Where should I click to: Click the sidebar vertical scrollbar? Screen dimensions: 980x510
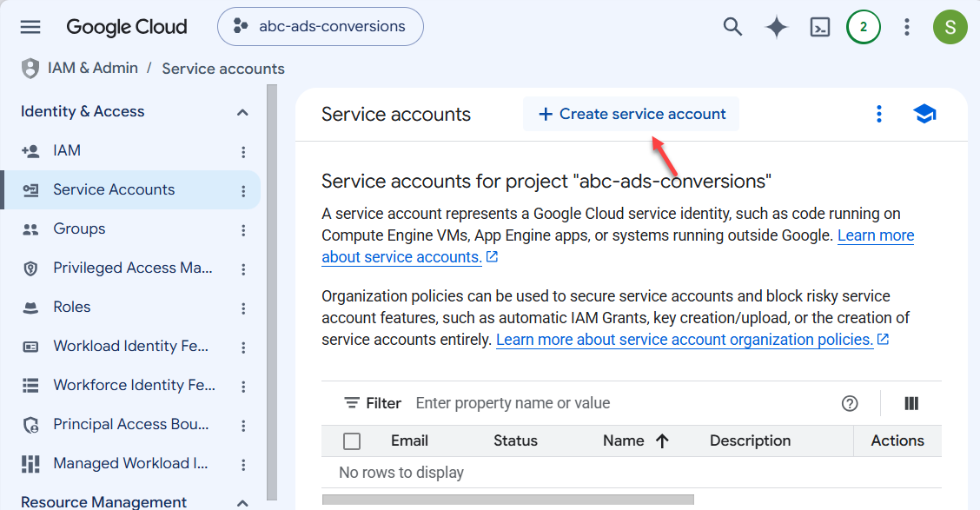pyautogui.click(x=271, y=293)
